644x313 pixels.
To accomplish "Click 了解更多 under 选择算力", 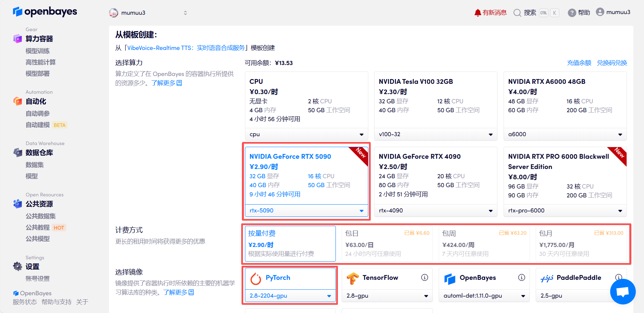I will pyautogui.click(x=167, y=83).
